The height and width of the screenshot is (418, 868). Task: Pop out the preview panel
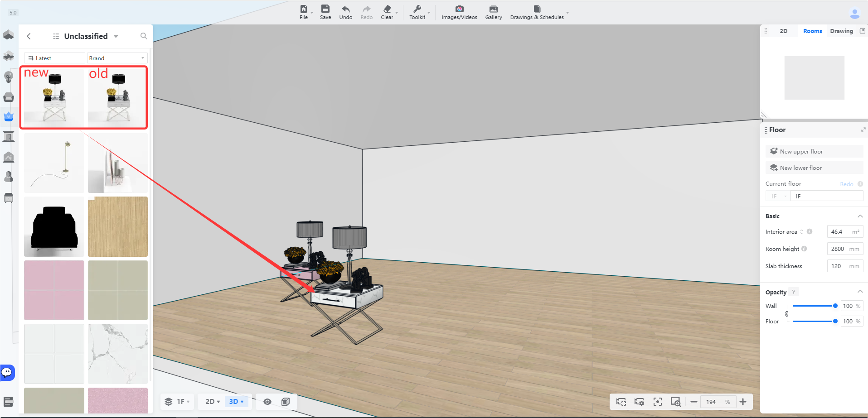pos(863,31)
